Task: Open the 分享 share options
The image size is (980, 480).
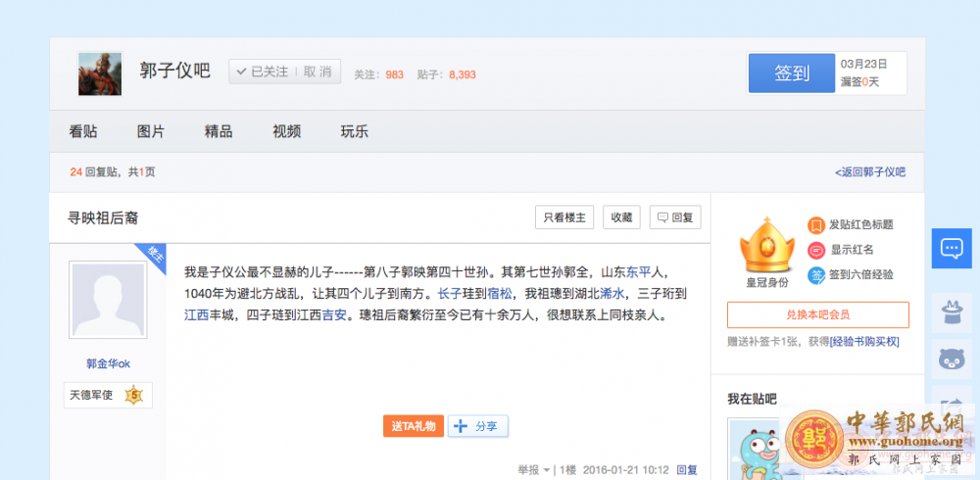Action: coord(478,426)
